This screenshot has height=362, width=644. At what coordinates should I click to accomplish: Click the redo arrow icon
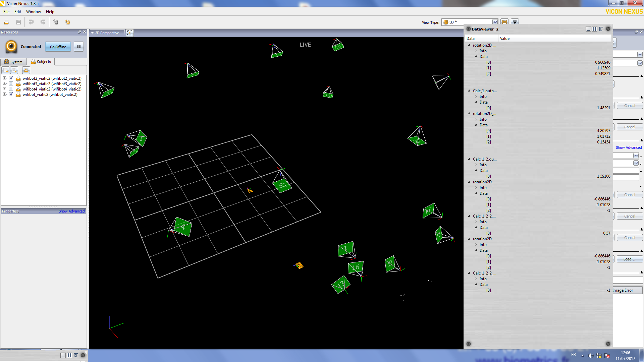click(x=43, y=22)
